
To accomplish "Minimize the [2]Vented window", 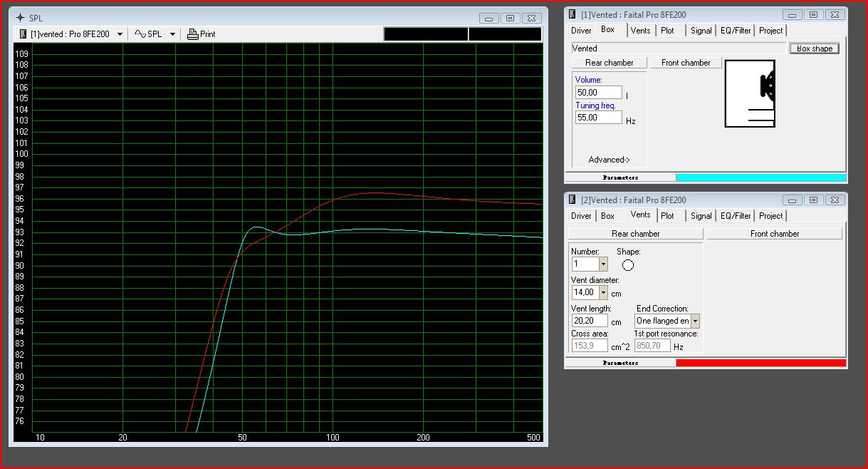I will point(793,200).
